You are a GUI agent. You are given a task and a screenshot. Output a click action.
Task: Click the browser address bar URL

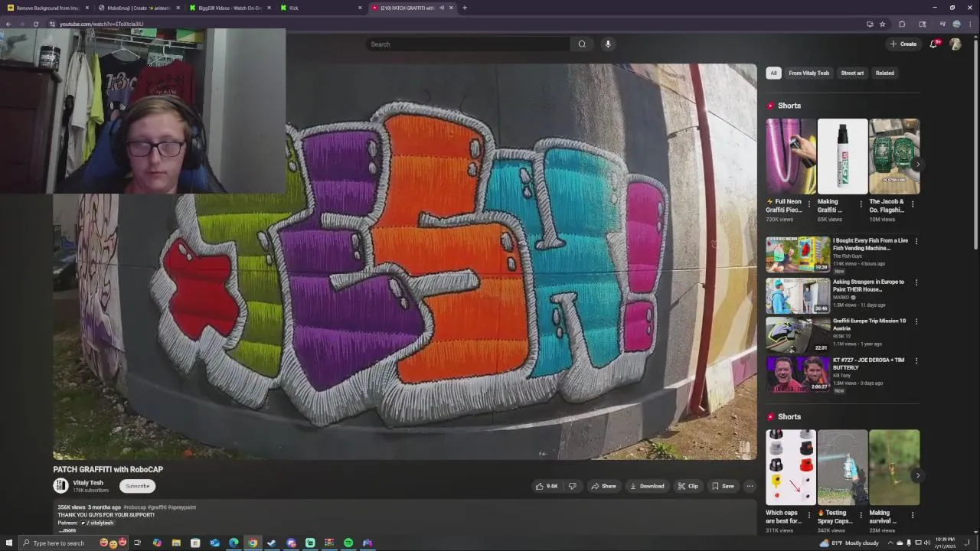(x=101, y=24)
